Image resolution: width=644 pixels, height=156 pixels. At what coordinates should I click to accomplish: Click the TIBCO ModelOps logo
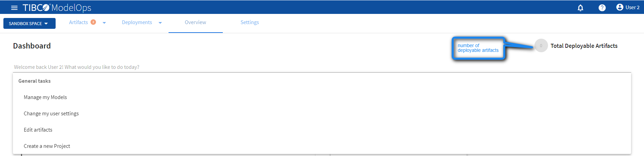pos(57,7)
